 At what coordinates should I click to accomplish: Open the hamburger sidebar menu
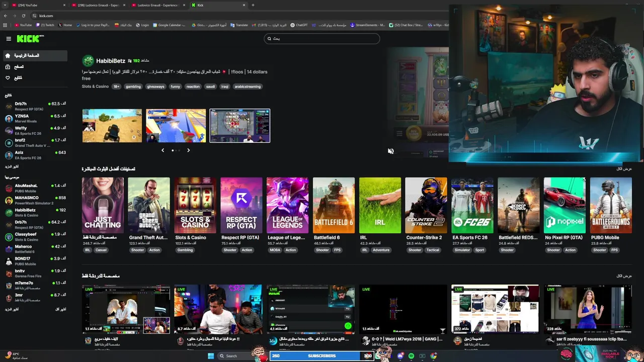point(9,39)
